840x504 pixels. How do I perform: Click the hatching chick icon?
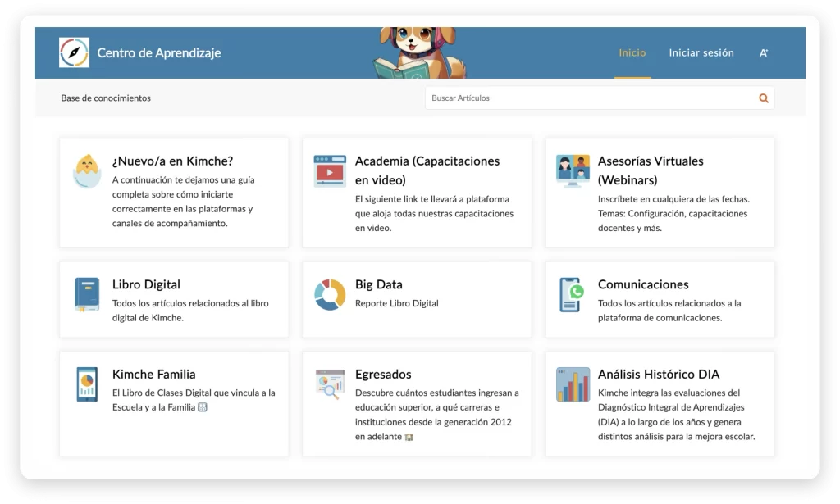[87, 171]
